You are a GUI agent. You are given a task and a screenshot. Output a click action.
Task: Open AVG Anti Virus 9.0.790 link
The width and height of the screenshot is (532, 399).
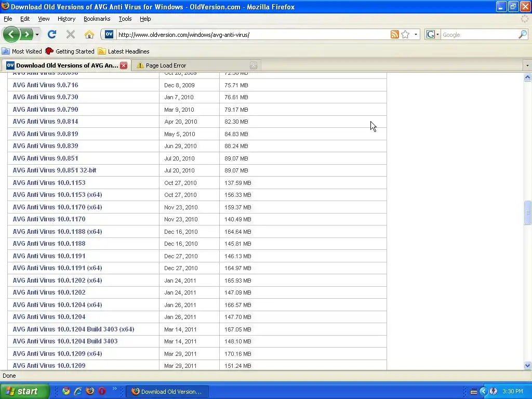[x=46, y=109]
